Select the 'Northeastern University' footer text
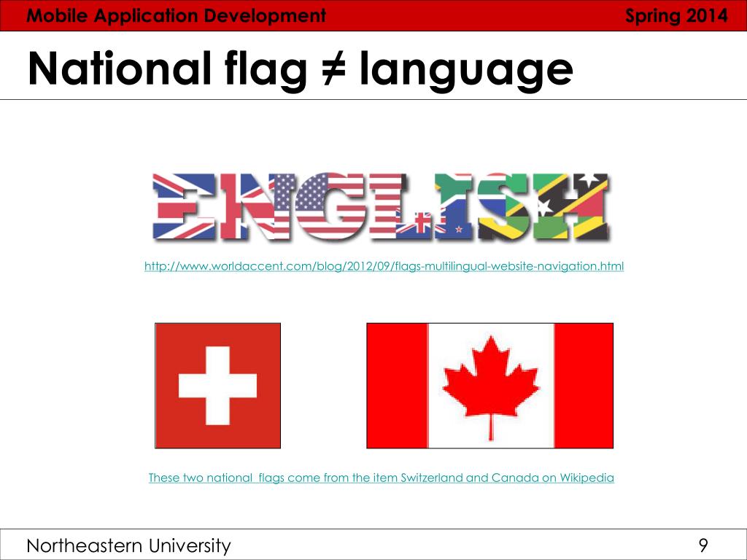This screenshot has width=747, height=560. click(128, 545)
